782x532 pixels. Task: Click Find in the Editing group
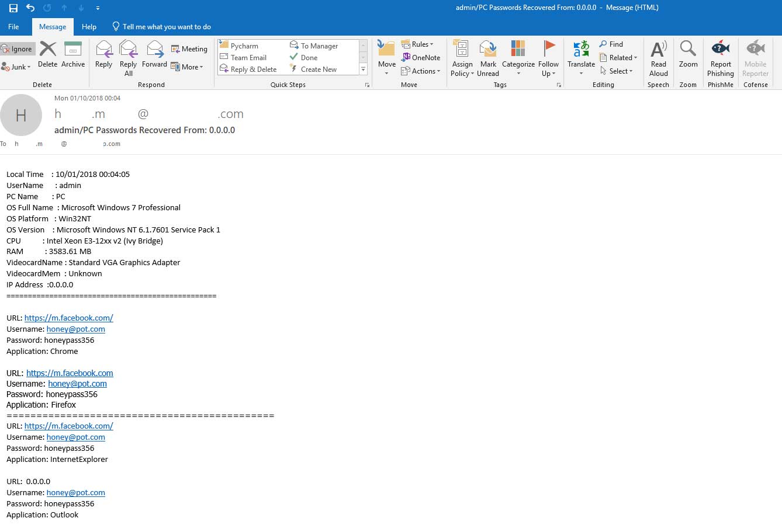(x=611, y=44)
